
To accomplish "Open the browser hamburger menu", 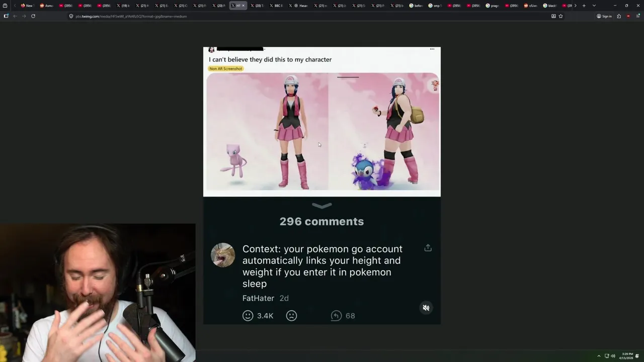I will tap(638, 16).
